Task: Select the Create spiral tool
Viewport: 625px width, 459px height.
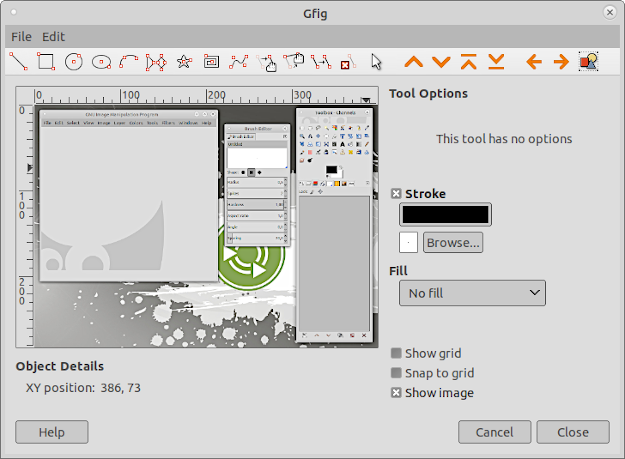Action: tap(211, 62)
